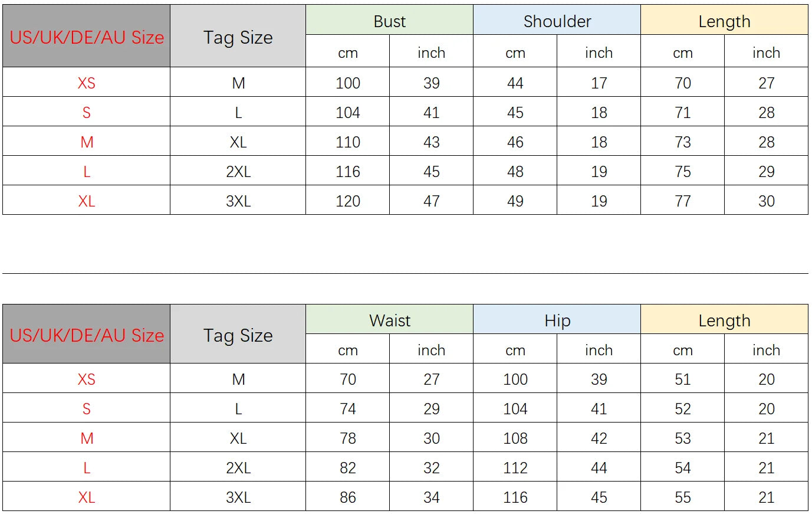Select the bottom US/UK/DE/AU Size header
Image resolution: width=812 pixels, height=514 pixels.
click(87, 335)
